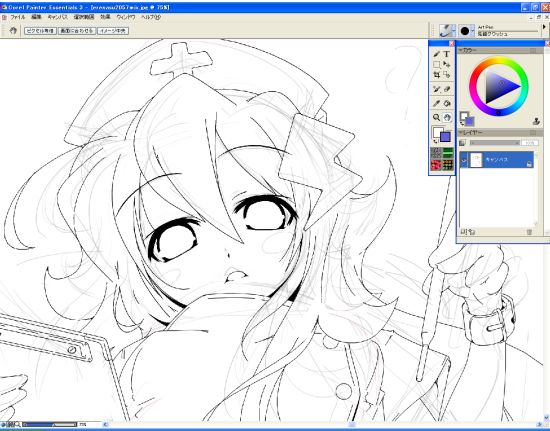The height and width of the screenshot is (431, 550).
Task: Collapse the Color panel triangle
Action: [x=461, y=50]
